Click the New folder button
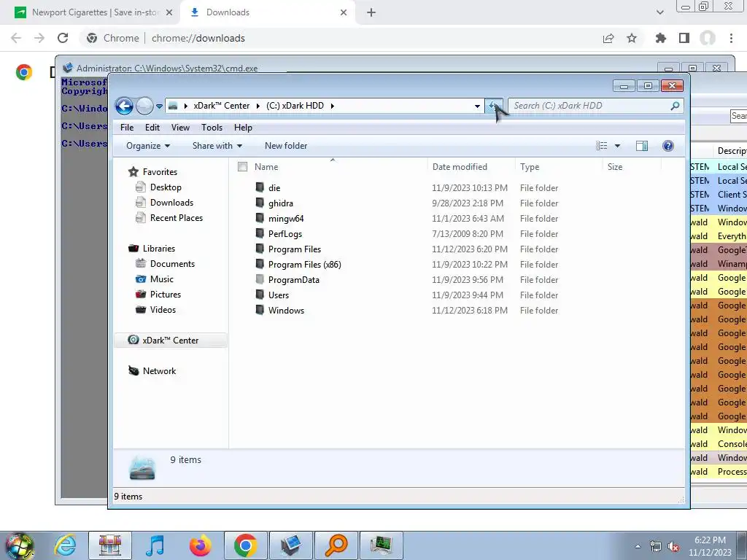Screen dimensions: 747x560 coord(286,146)
